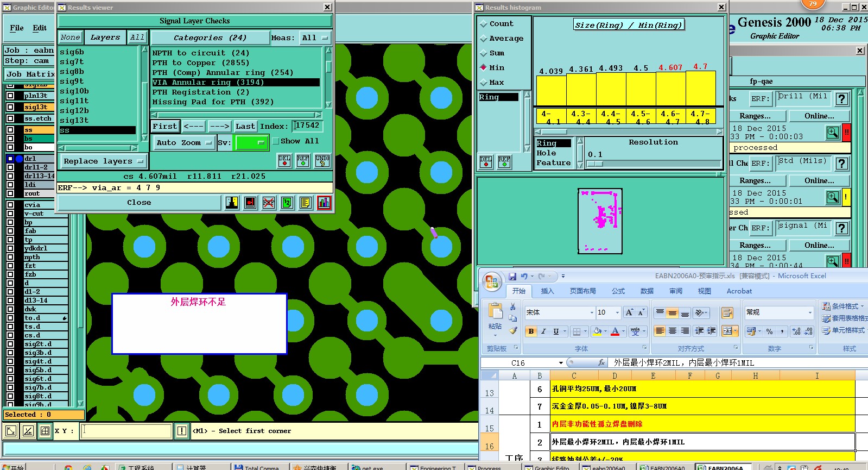Click Excel save icon in quick access toolbar

pyautogui.click(x=511, y=276)
